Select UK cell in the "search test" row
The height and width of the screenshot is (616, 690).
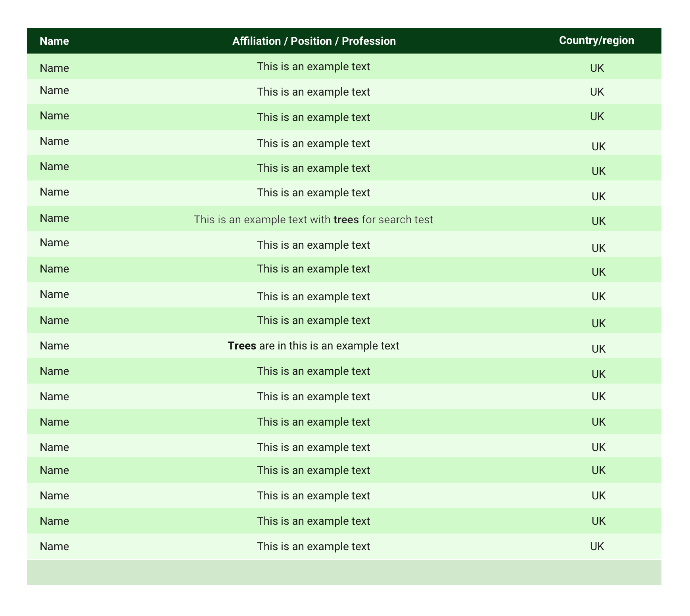pyautogui.click(x=598, y=221)
